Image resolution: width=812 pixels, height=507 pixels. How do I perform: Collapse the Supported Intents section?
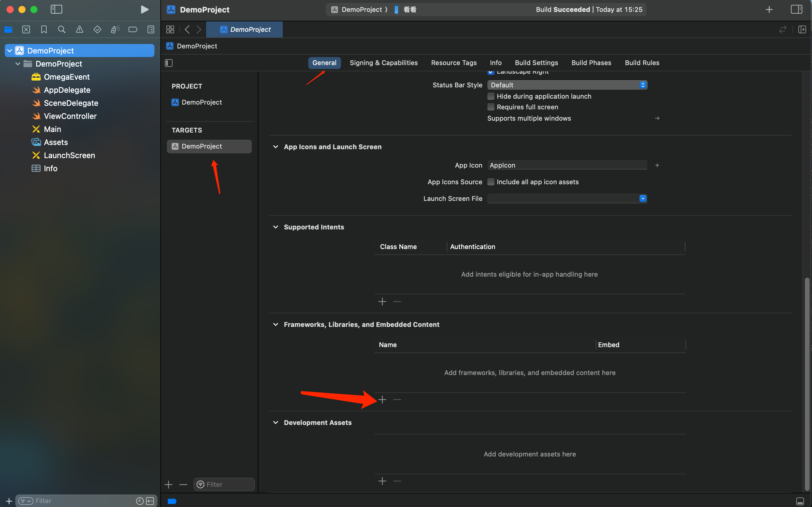[276, 227]
